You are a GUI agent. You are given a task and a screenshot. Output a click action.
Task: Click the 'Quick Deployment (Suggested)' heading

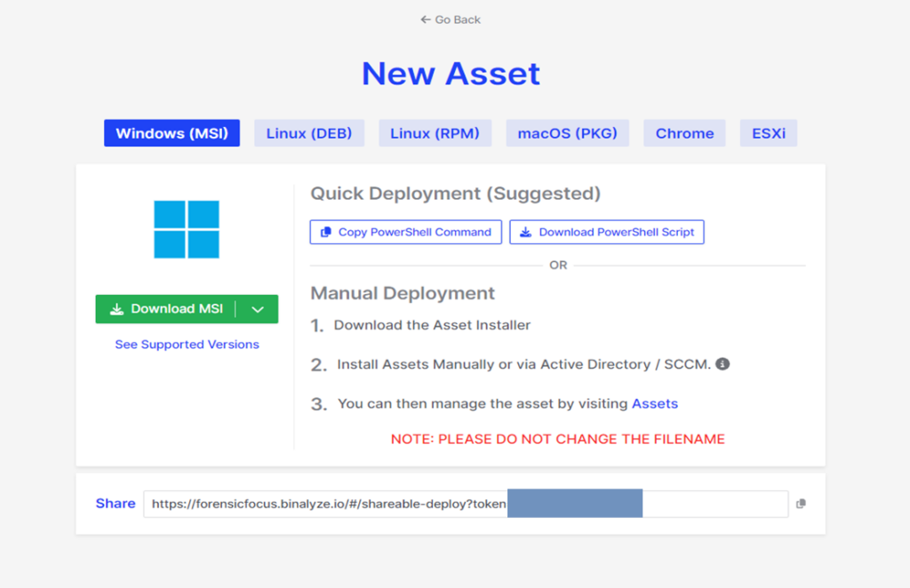pos(456,194)
